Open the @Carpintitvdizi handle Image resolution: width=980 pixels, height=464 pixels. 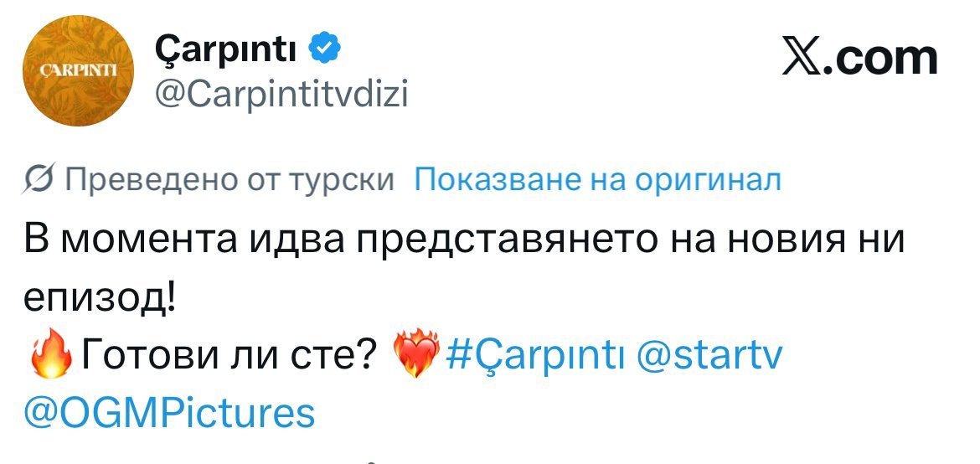(x=281, y=95)
